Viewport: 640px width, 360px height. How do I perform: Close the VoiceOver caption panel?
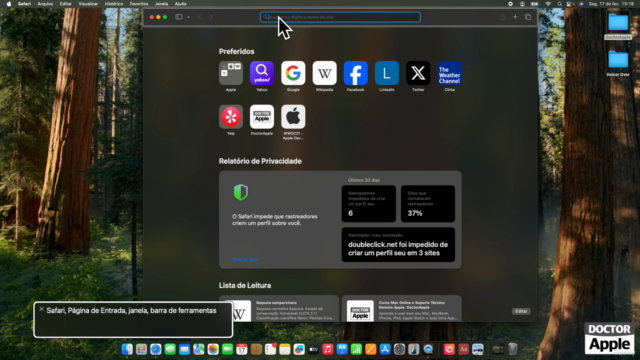41,309
